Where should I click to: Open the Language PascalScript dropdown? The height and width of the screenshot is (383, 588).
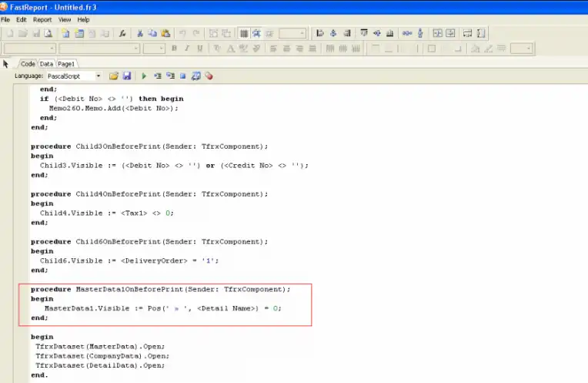pos(98,76)
